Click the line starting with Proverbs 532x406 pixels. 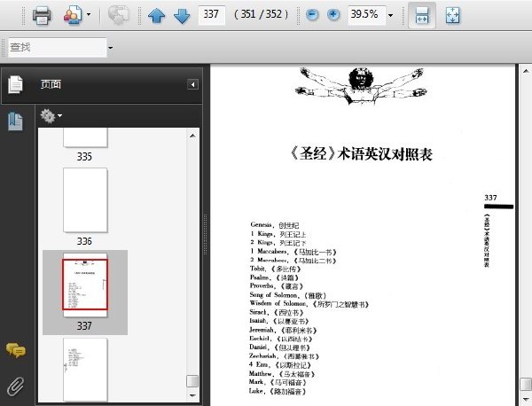coord(277,286)
